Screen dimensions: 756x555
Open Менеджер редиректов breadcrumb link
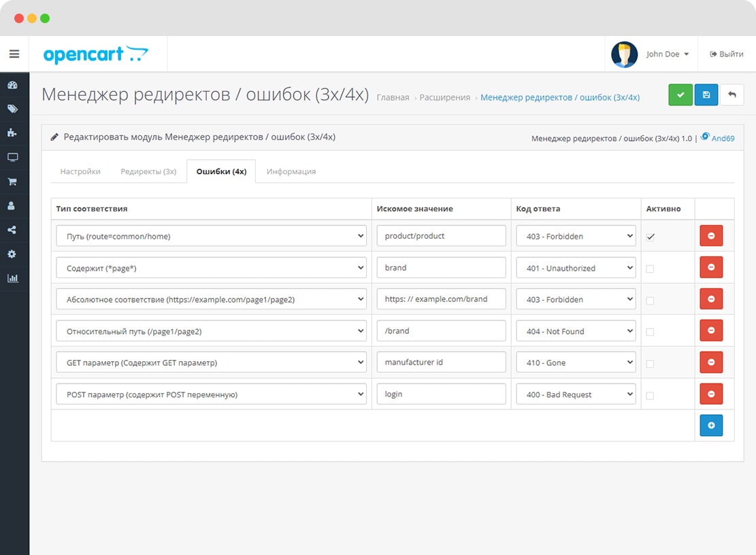click(560, 97)
